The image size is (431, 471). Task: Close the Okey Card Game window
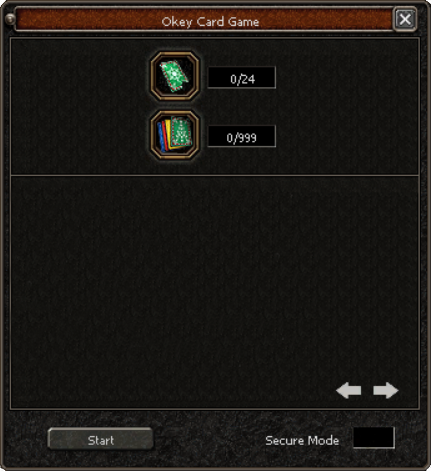coord(405,19)
